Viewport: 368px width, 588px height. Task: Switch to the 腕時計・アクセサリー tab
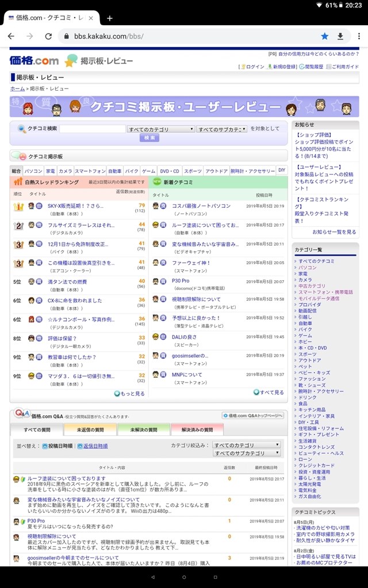(252, 171)
